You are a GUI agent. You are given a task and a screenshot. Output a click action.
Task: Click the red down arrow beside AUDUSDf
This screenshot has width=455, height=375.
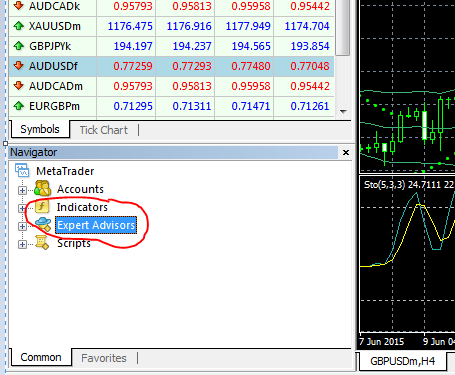19,66
